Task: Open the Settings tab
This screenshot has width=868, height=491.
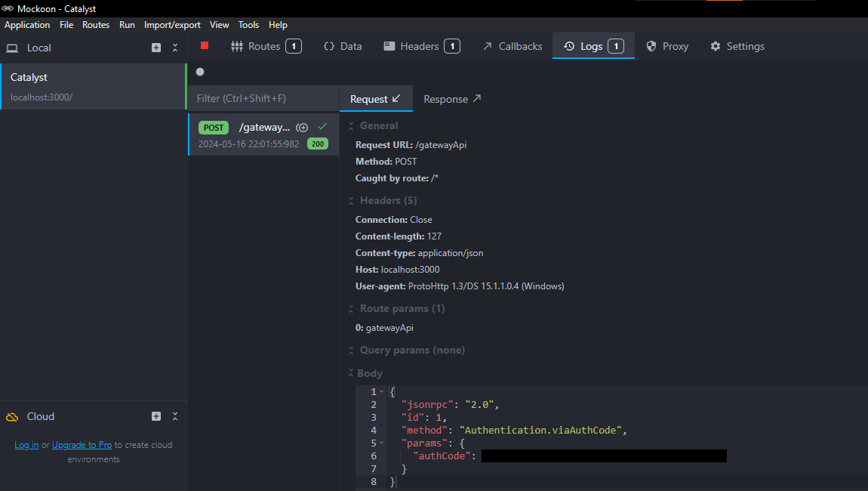Action: [x=737, y=46]
